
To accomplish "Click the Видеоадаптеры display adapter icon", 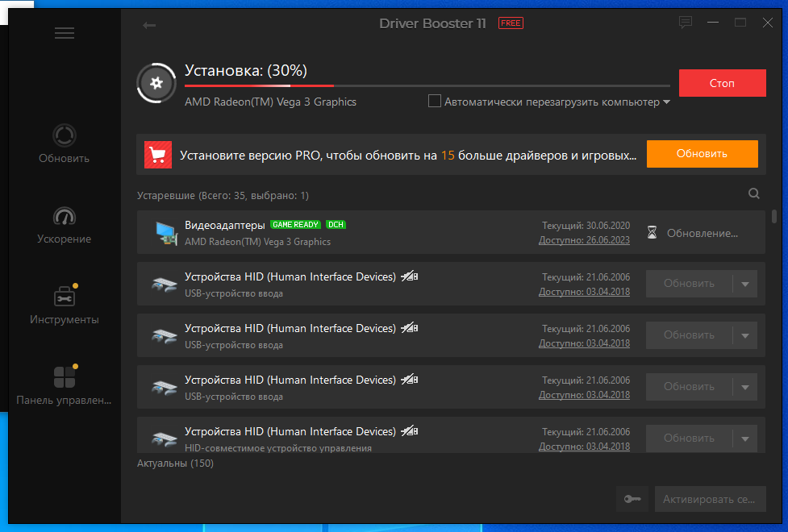I will (x=166, y=233).
